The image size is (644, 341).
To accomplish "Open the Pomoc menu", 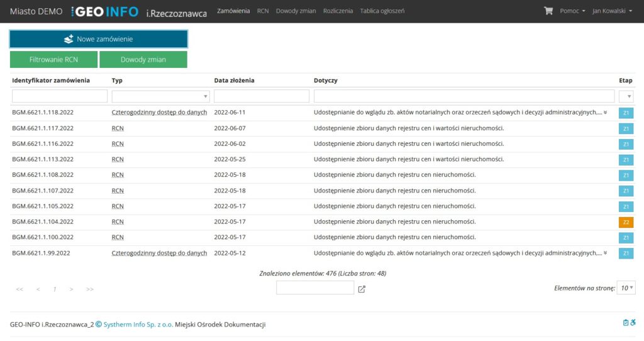I will tap(572, 11).
